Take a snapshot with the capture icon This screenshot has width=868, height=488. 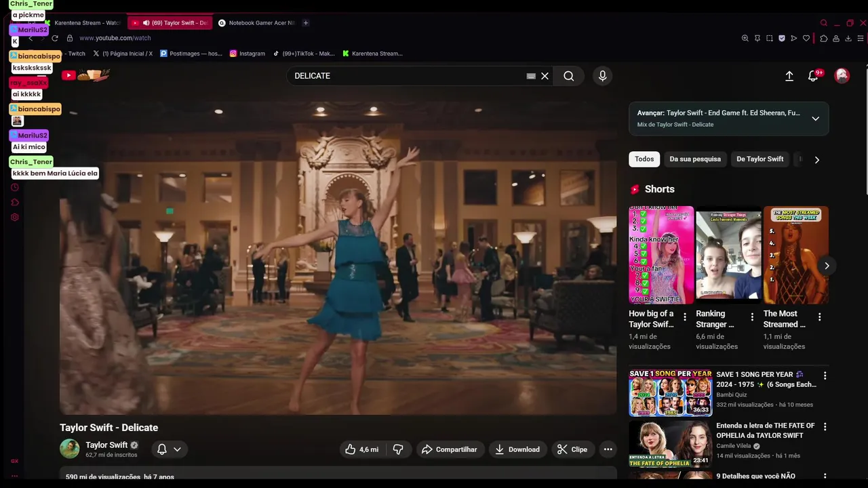(770, 39)
